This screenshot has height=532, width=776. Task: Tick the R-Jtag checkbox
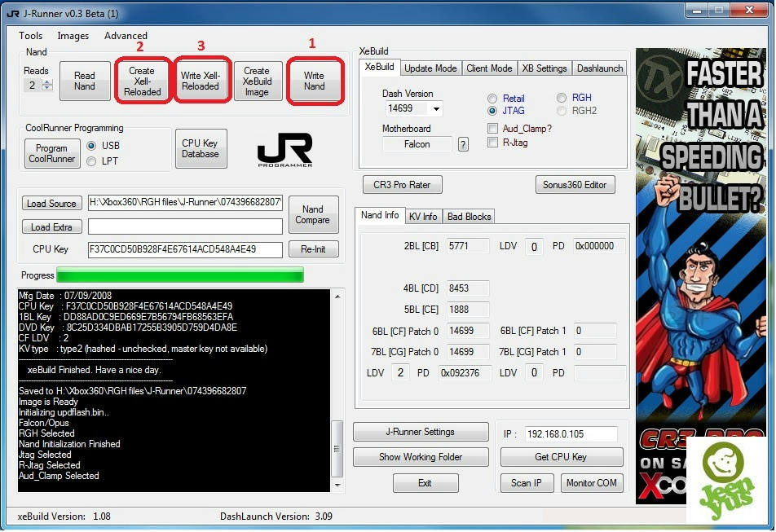(x=492, y=143)
